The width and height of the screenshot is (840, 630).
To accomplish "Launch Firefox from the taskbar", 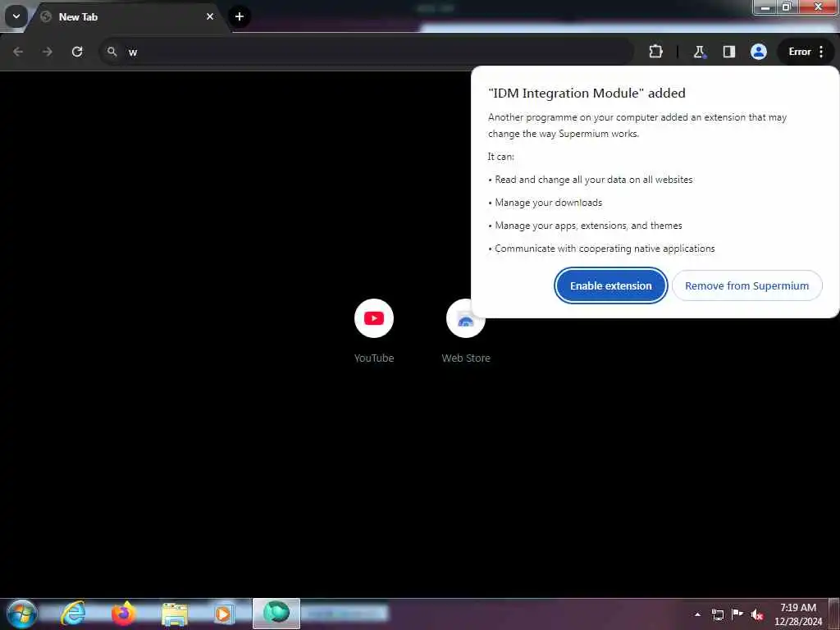I will point(123,614).
